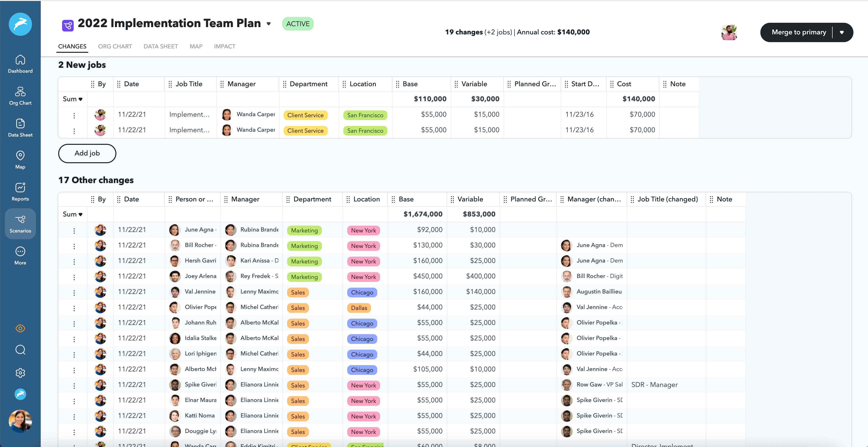
Task: Switch to the ORG CHART tab
Action: click(115, 46)
